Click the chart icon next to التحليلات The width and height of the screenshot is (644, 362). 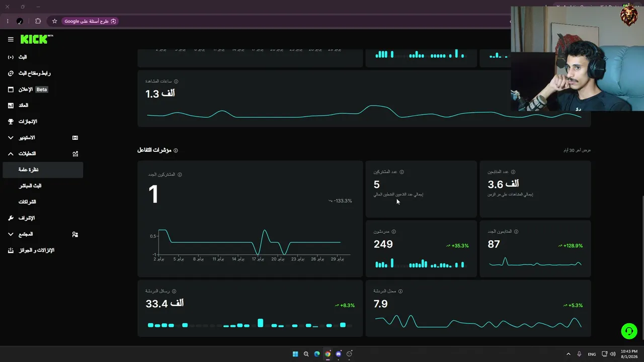click(75, 154)
